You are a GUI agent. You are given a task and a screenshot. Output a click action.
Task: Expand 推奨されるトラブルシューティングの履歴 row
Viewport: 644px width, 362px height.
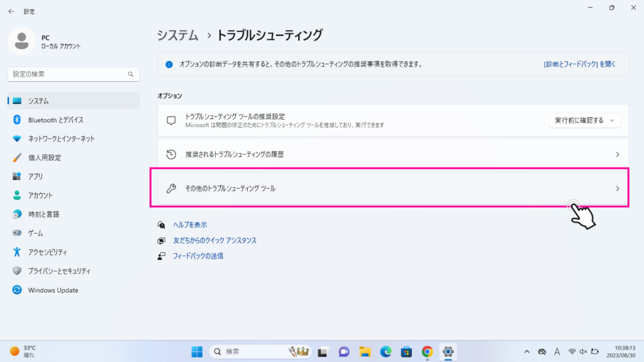[392, 154]
